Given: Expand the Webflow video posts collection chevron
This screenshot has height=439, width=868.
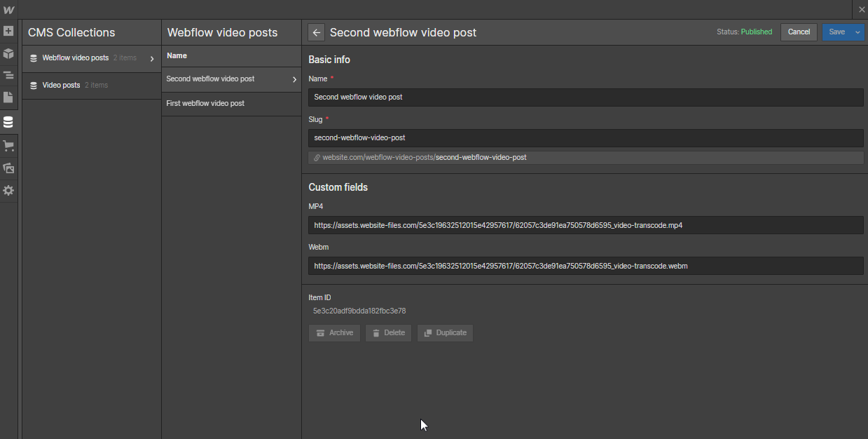Looking at the screenshot, I should (153, 58).
